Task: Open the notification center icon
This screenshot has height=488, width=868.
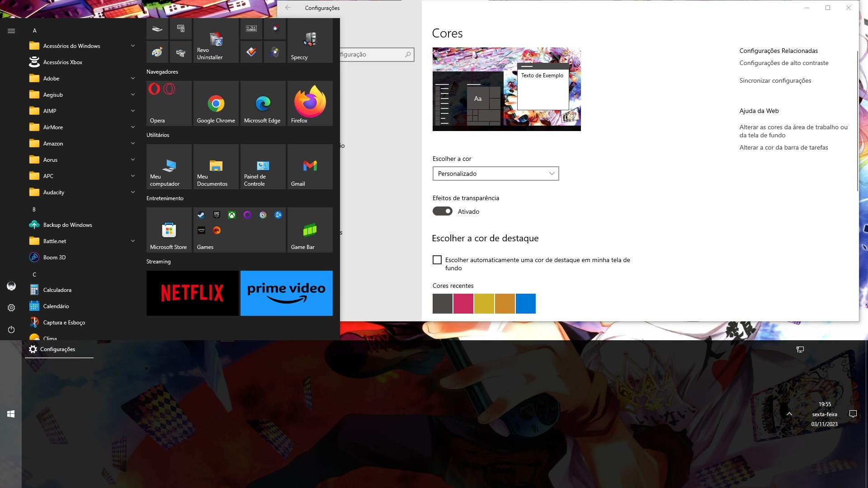Action: 853,414
